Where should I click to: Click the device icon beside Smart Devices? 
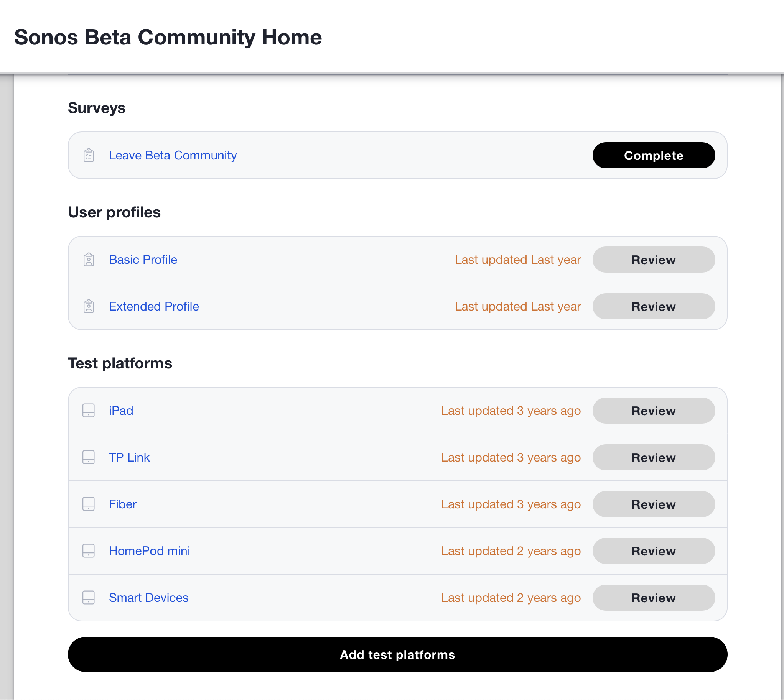point(89,598)
